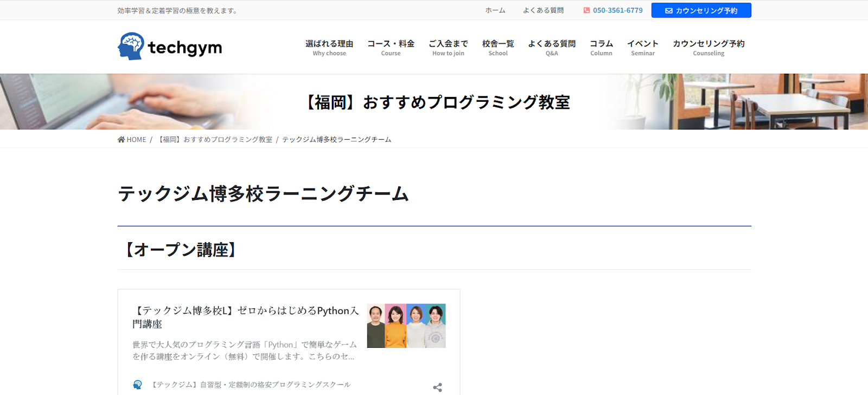The height and width of the screenshot is (395, 868).
Task: Open the ご入会まで How to join menu
Action: (x=448, y=48)
